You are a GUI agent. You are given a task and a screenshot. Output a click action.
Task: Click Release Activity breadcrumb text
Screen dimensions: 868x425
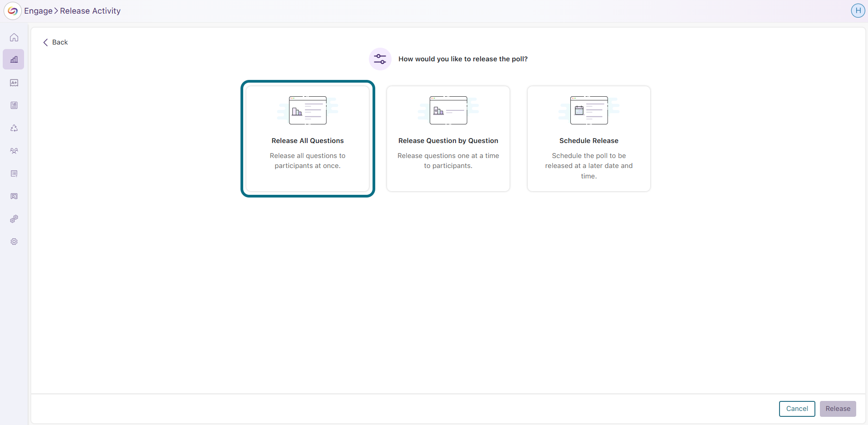click(x=90, y=11)
